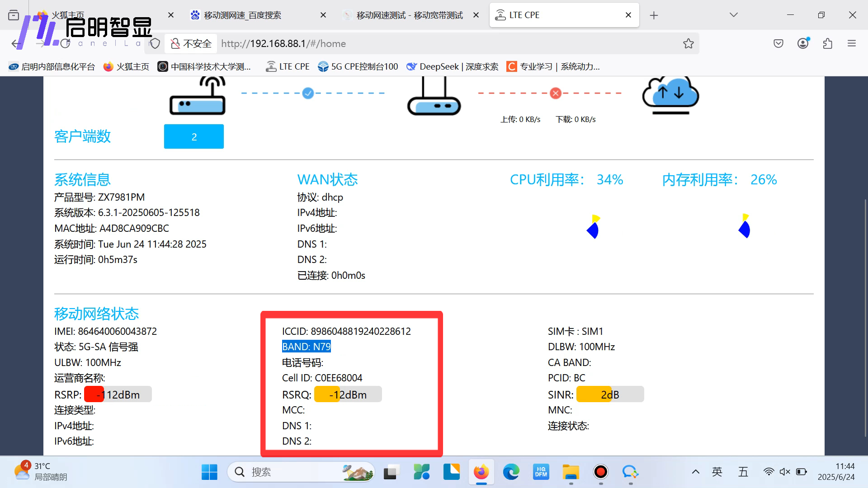
Task: Click the blue client count button showing 2
Action: click(193, 136)
